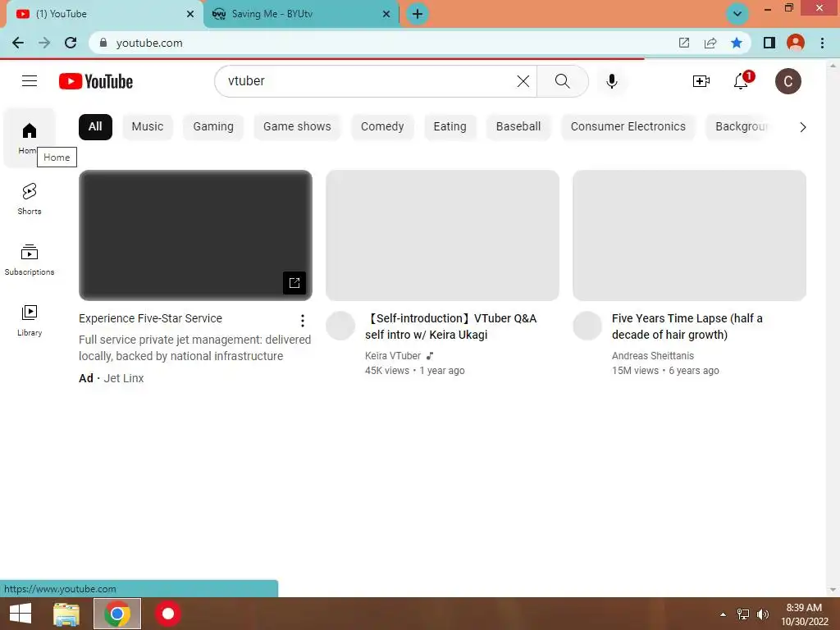
Task: Open File Explorer from taskbar
Action: [66, 614]
